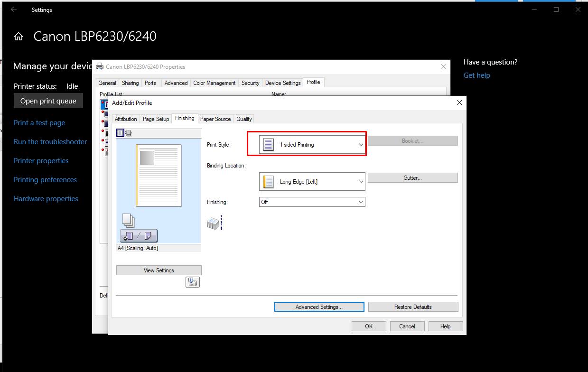This screenshot has width=588, height=372.
Task: Switch to the printer preview icon
Action: pyautogui.click(x=128, y=133)
